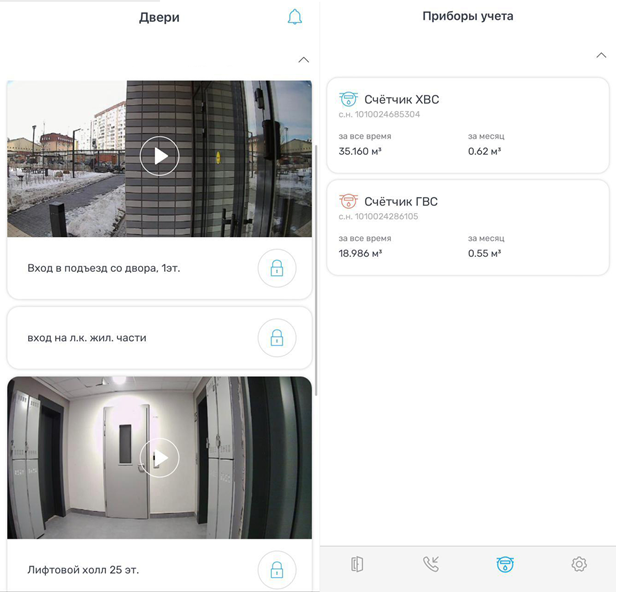Open the Счётчик ХВС card title
Image resolution: width=617 pixels, height=593 pixels.
click(x=401, y=100)
